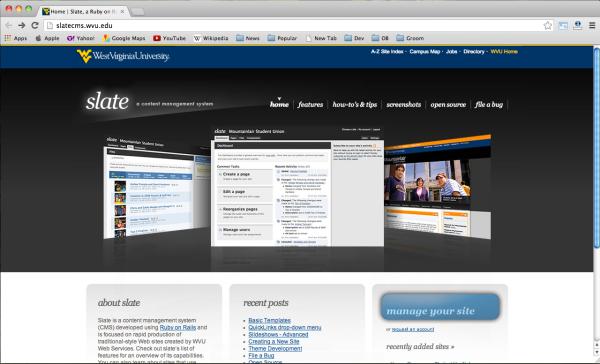Screen dimensions: 600x364
Task: Go to how-to's & tips section
Action: tap(355, 104)
